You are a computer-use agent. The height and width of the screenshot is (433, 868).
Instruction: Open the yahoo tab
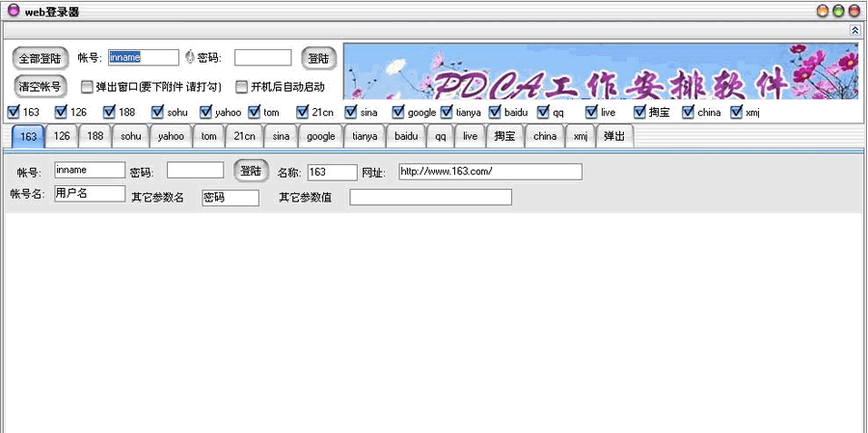coord(171,136)
